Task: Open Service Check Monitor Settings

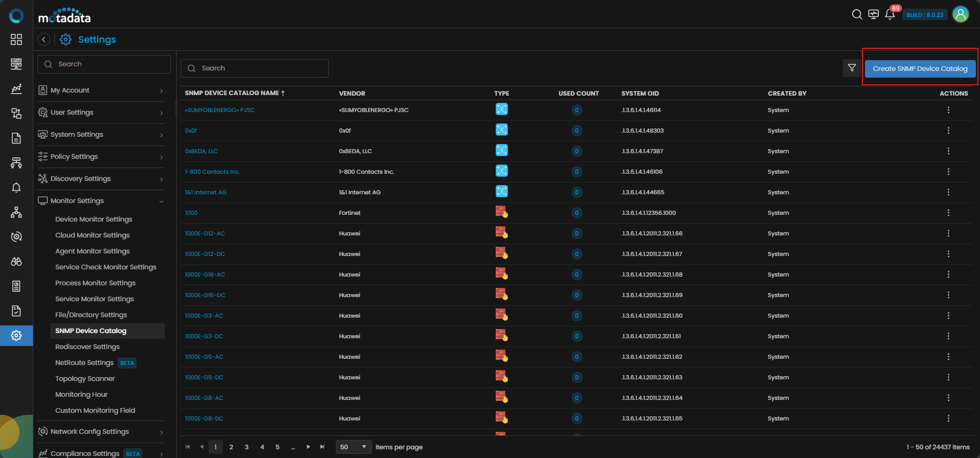Action: coord(106,267)
